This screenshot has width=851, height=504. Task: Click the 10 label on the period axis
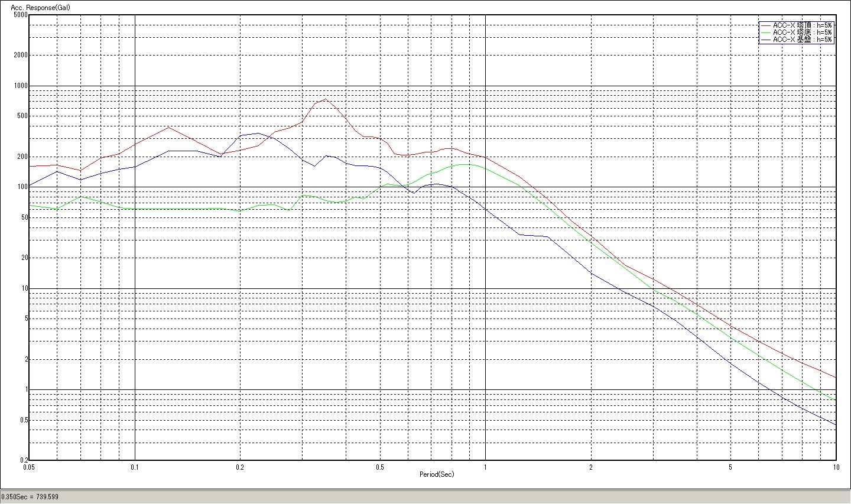click(x=836, y=467)
